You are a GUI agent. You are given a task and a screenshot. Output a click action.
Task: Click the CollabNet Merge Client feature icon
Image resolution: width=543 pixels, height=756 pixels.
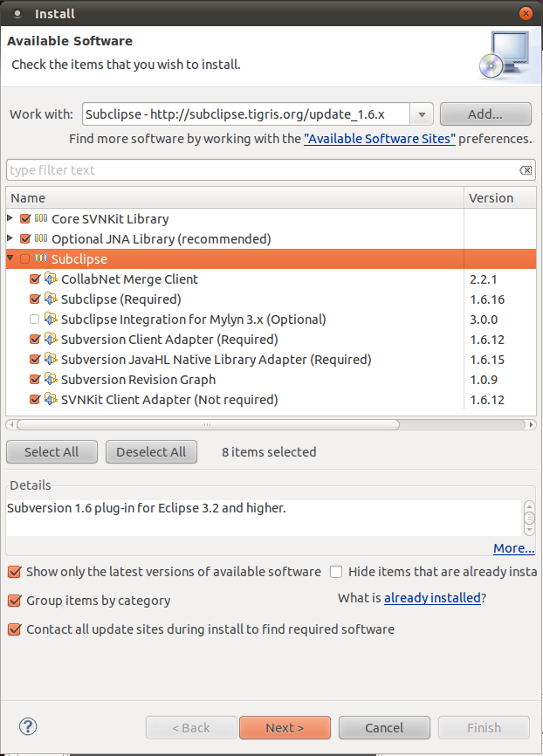pos(51,278)
